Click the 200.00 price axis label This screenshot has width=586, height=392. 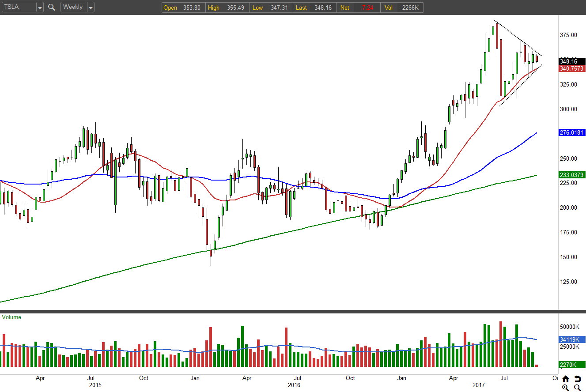point(569,207)
